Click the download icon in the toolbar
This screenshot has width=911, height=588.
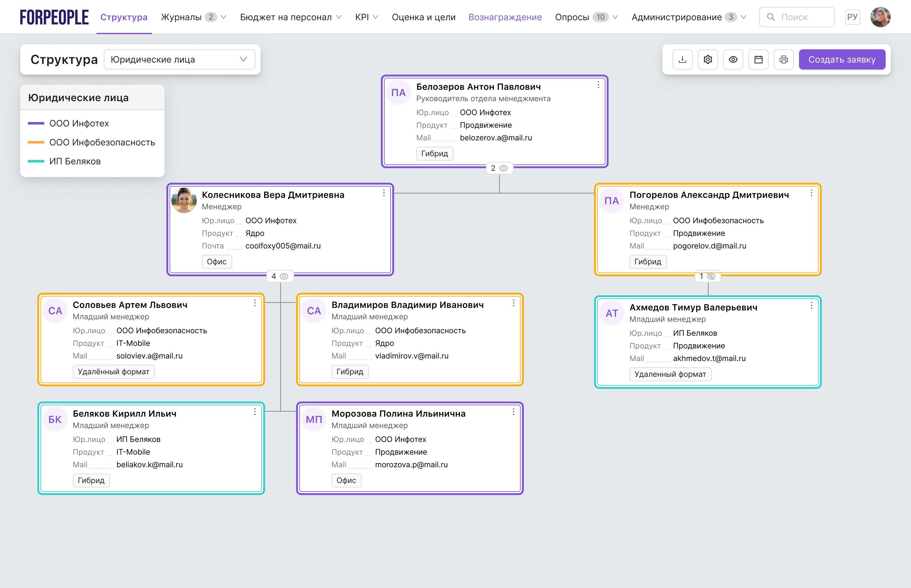pos(682,59)
